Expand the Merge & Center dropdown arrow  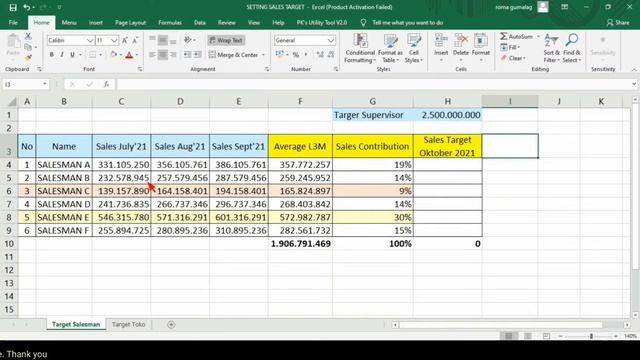[x=263, y=55]
